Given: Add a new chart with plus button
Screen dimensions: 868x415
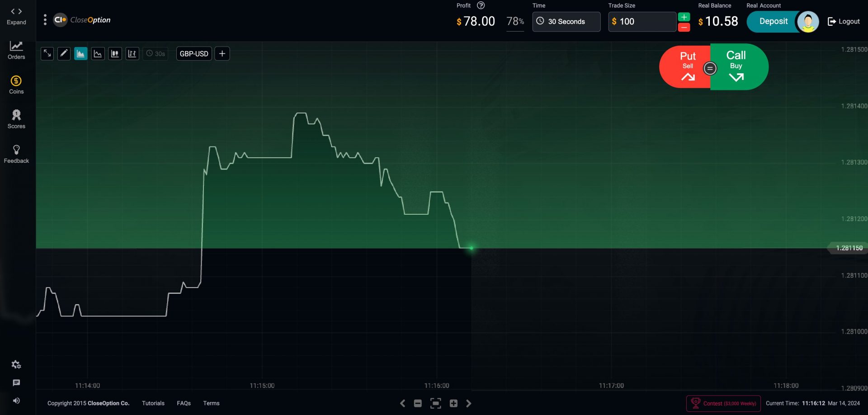Looking at the screenshot, I should (222, 54).
